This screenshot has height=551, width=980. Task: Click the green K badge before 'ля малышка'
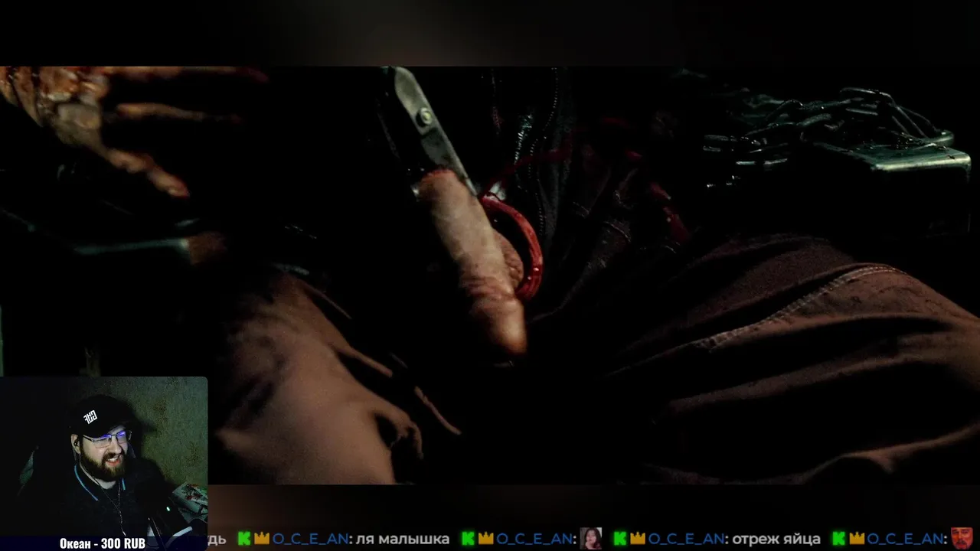click(244, 539)
